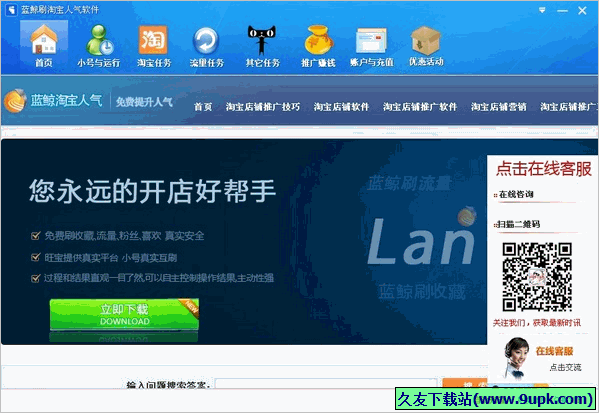Click the app logo icon in title bar
The image size is (599, 413).
pos(11,10)
